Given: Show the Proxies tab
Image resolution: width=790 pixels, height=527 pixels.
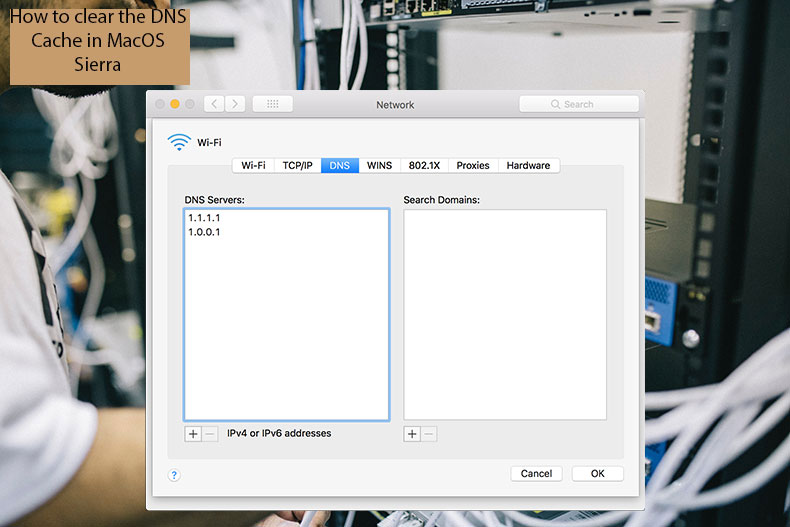Looking at the screenshot, I should 473,165.
